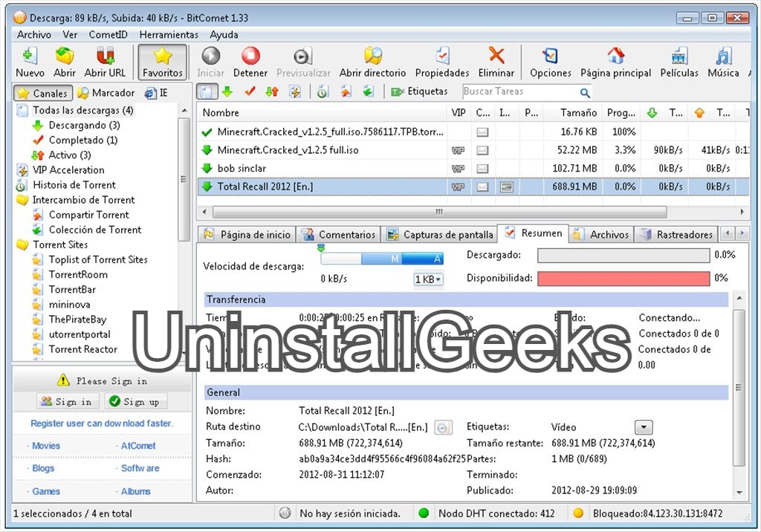Select Minecraft.Cracked_v1.2.5 full.iso row
Image resolution: width=761 pixels, height=532 pixels.
pos(473,150)
